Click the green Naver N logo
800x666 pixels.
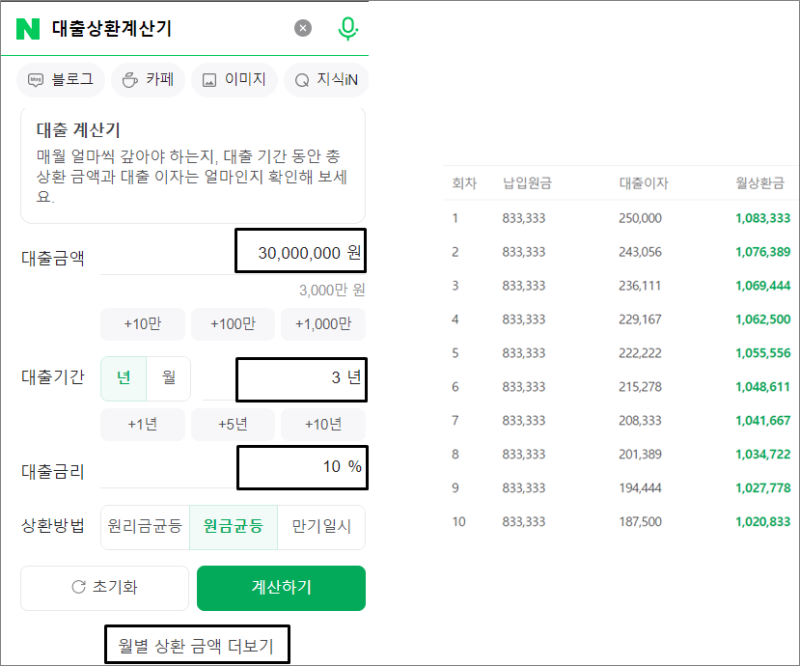click(28, 29)
